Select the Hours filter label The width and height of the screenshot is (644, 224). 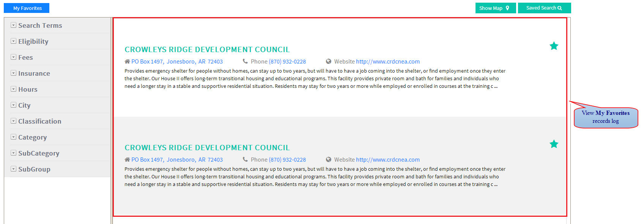click(x=28, y=89)
